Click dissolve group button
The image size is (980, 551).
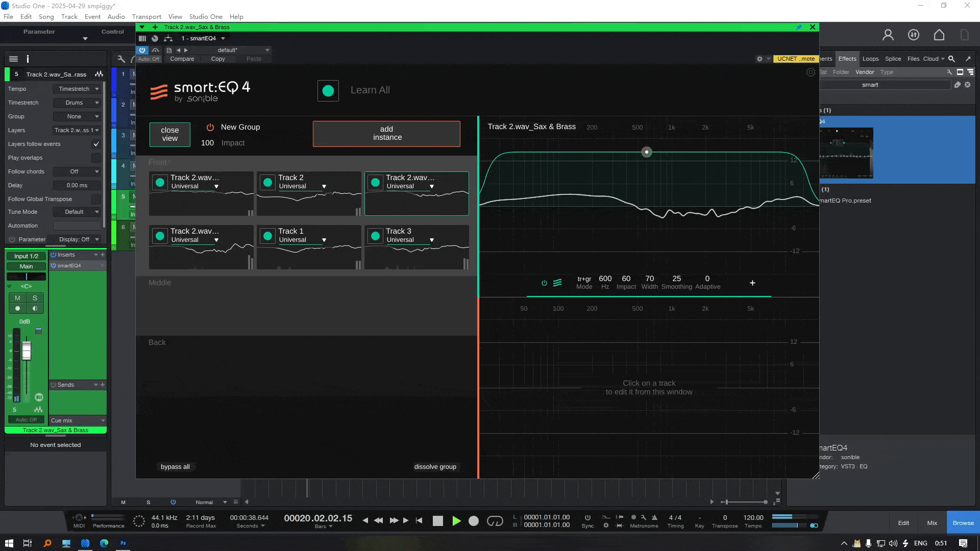click(x=435, y=467)
